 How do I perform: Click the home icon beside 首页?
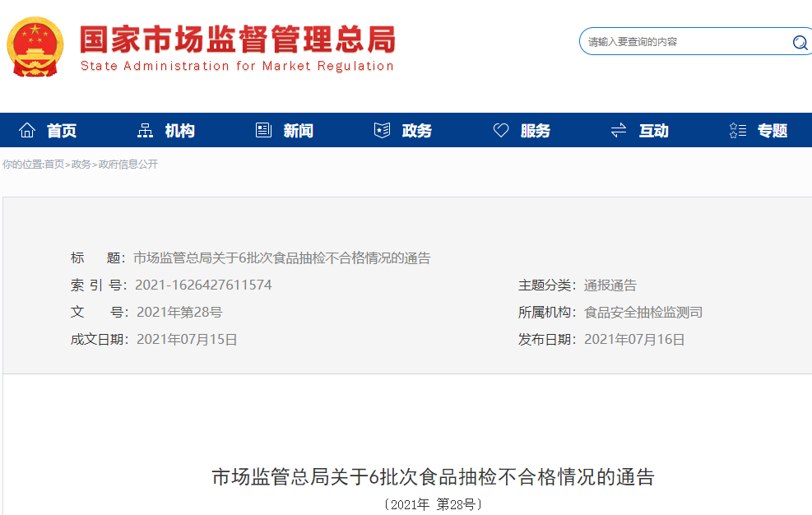[x=27, y=129]
